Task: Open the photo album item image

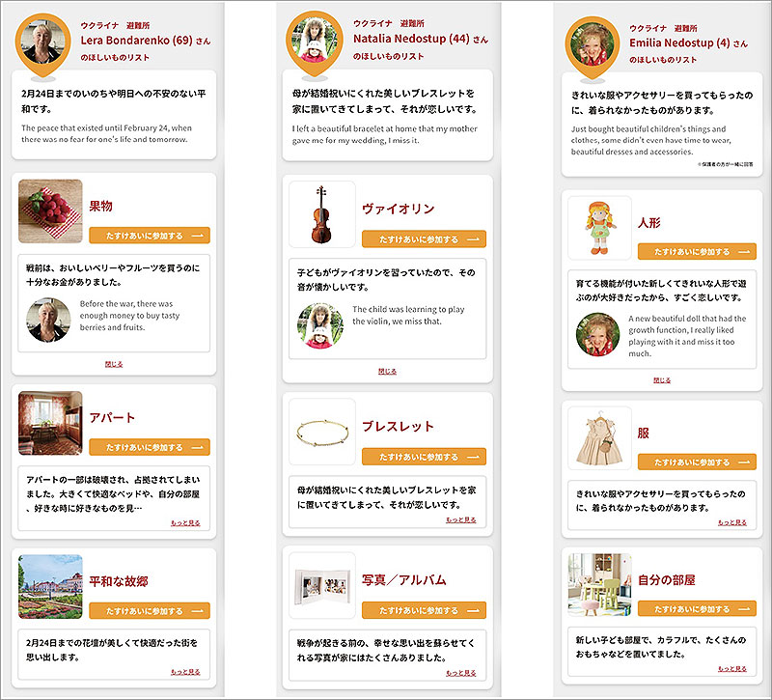Action: tap(322, 586)
